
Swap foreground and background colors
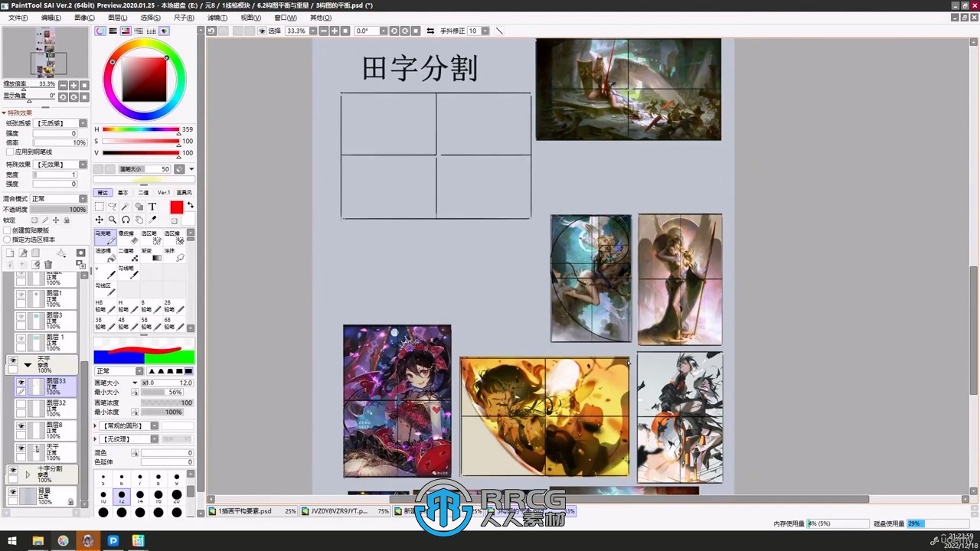[190, 205]
